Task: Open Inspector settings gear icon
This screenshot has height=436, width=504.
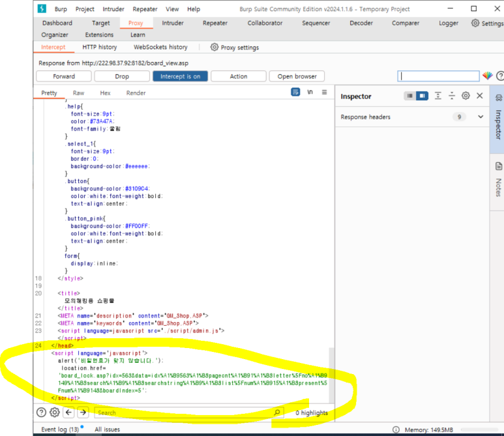Action: [x=466, y=96]
